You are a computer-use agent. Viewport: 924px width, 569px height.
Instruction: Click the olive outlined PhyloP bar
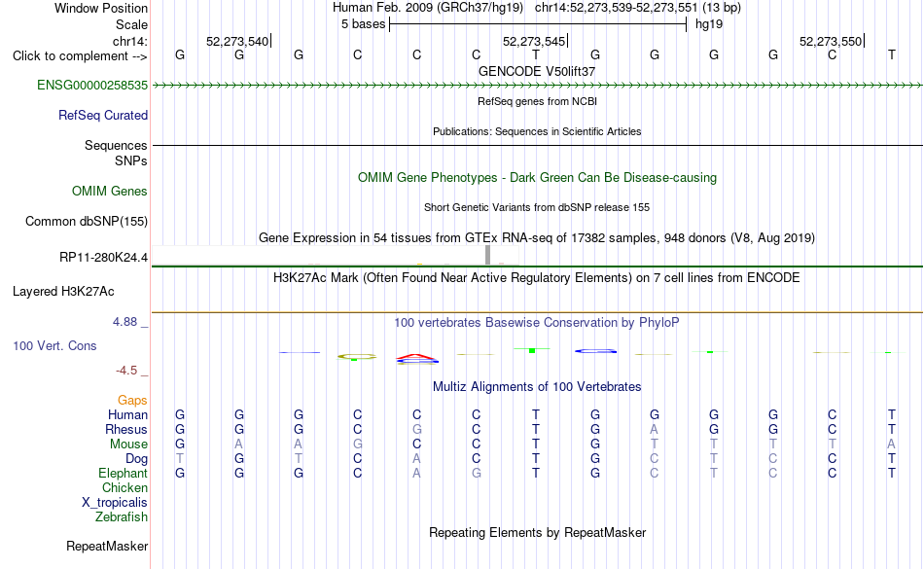tap(357, 356)
